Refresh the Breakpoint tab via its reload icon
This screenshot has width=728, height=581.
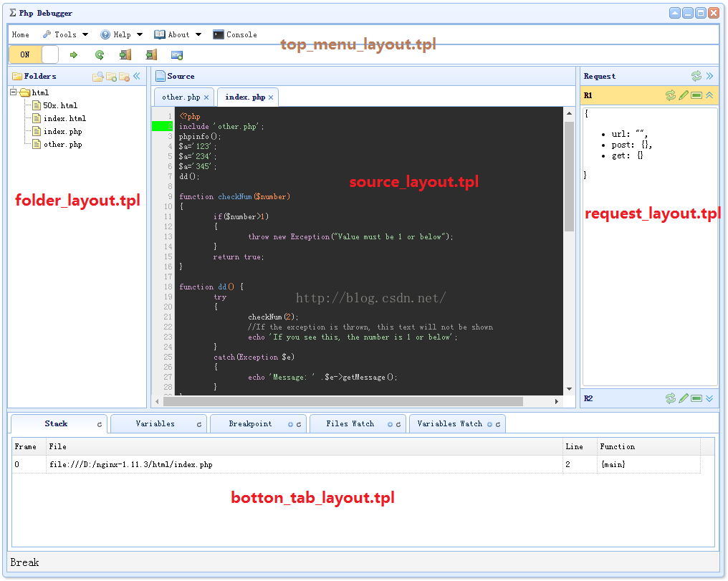click(299, 424)
